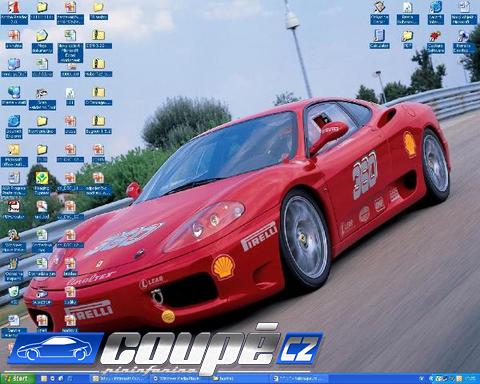Switch to the Microsoft Outlook taskbar window

(118, 379)
